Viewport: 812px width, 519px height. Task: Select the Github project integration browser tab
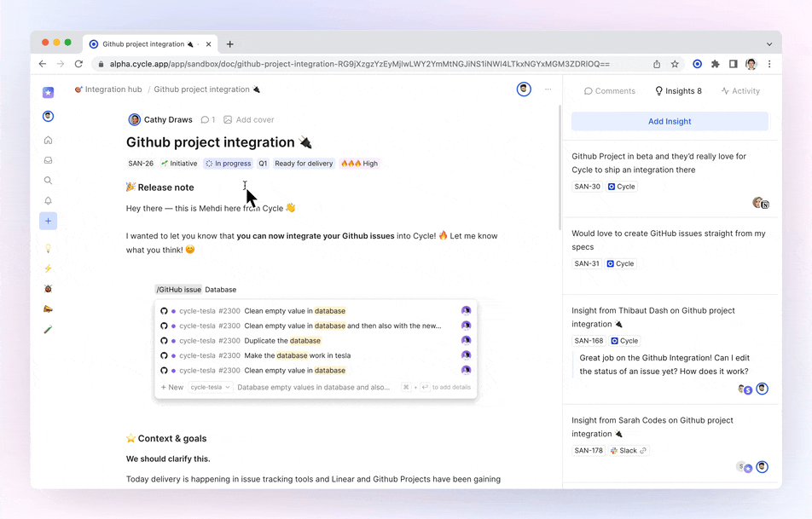pos(150,44)
